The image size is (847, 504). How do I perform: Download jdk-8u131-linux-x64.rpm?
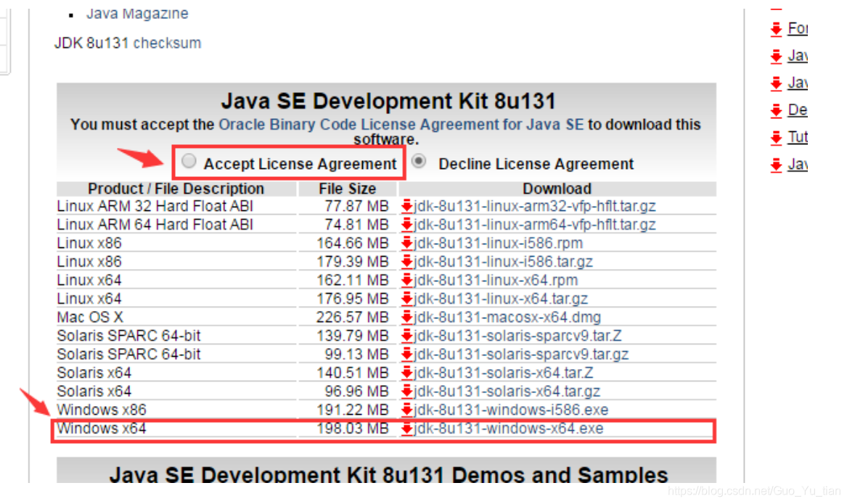496,280
